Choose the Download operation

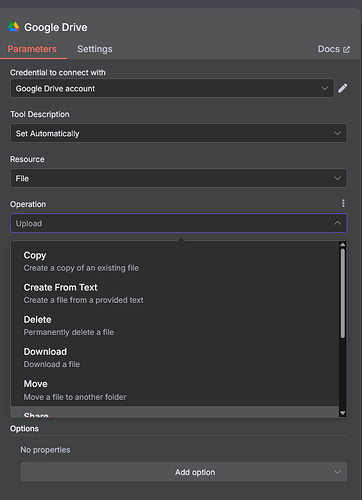[175, 358]
